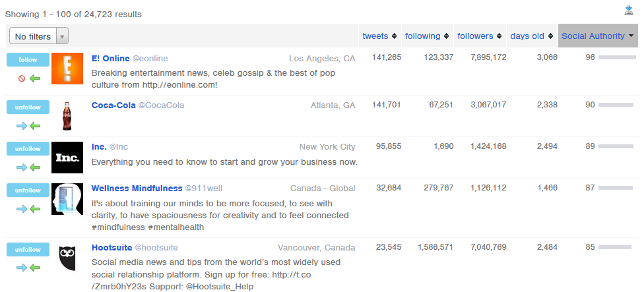Click the 7,895,172 followers value
644x292 pixels.
pyautogui.click(x=488, y=57)
